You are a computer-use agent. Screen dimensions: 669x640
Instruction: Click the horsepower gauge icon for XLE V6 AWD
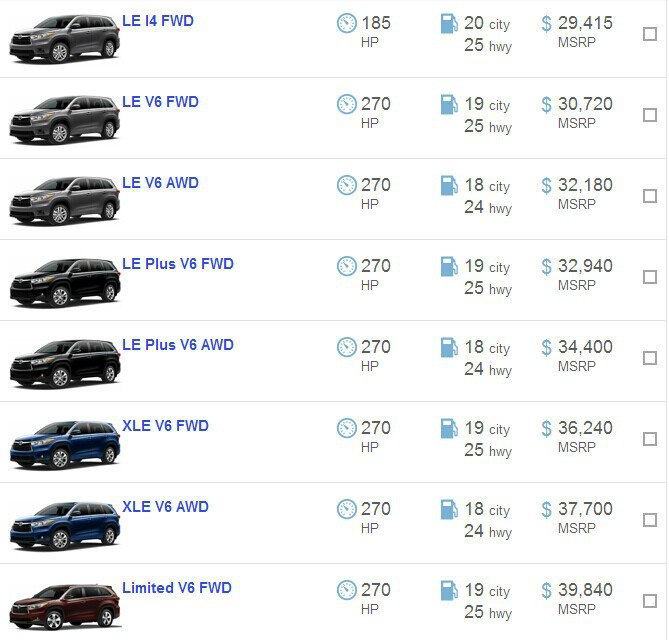pyautogui.click(x=347, y=509)
